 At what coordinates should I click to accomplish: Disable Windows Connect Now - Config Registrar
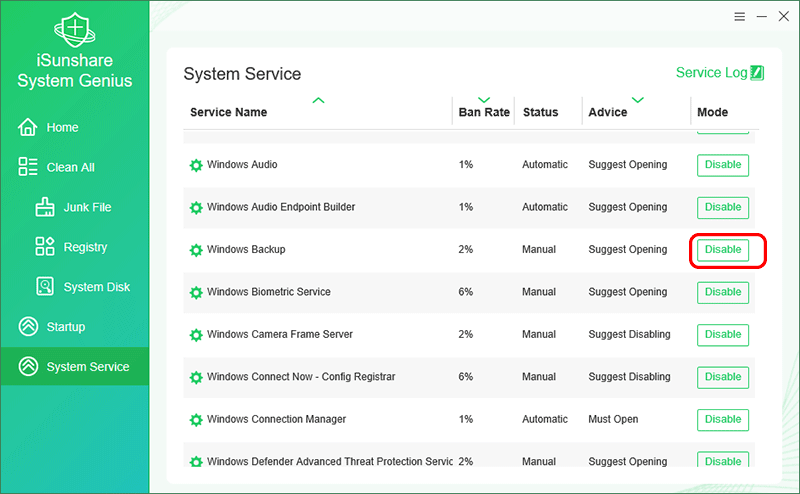(x=722, y=377)
